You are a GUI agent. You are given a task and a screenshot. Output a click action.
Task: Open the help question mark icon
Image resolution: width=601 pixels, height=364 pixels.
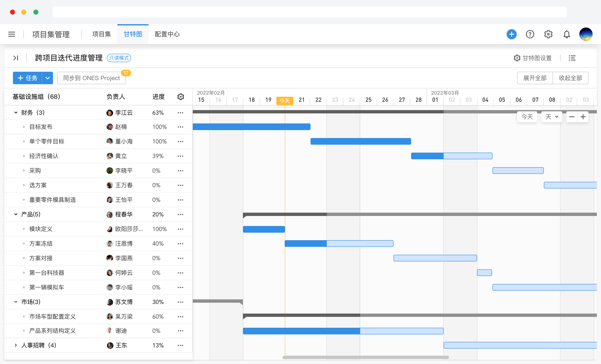[530, 34]
